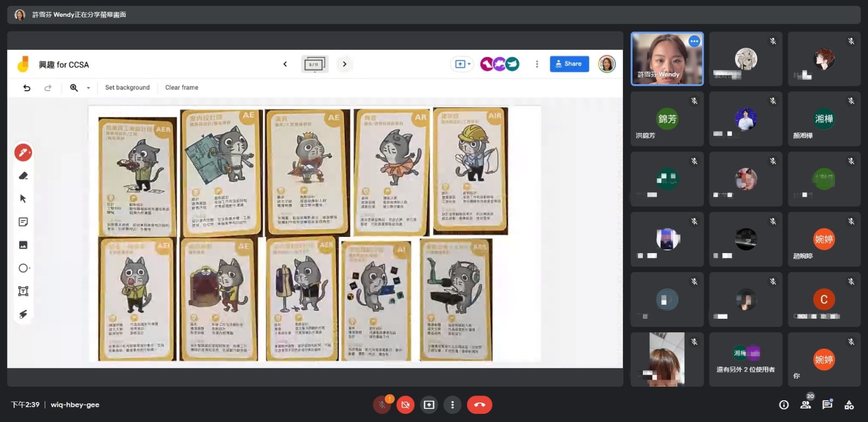Image resolution: width=868 pixels, height=422 pixels.
Task: Select the 顏湘樺 participant tile
Action: click(x=824, y=119)
